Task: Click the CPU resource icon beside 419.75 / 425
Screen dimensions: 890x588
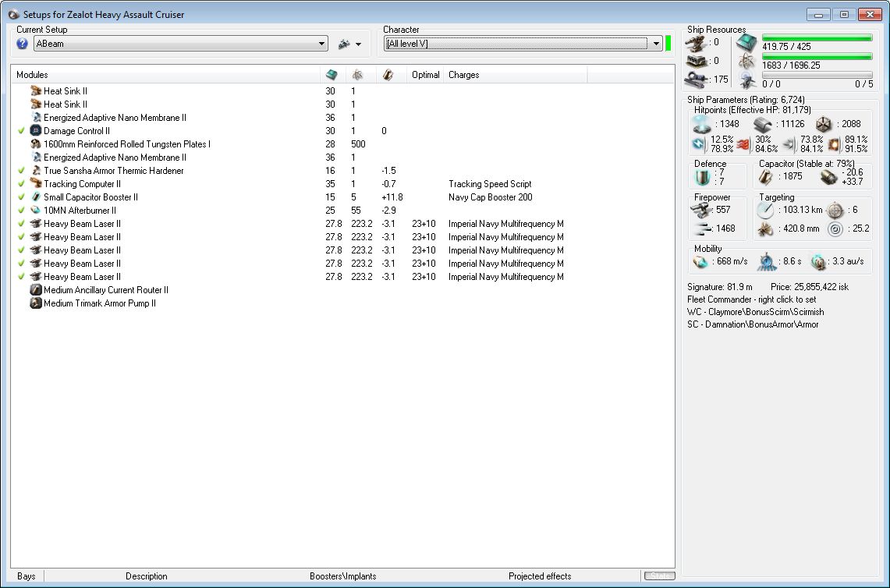Action: tap(746, 43)
